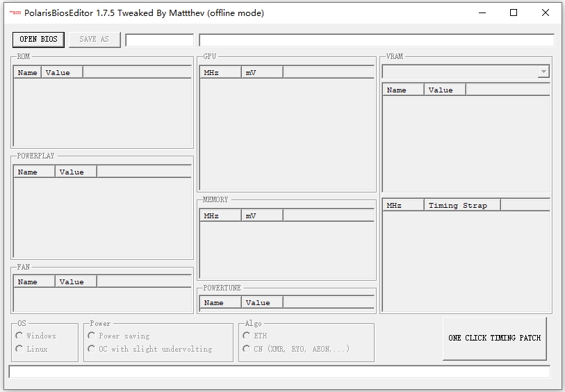Click ONE CLICK TIMING PATCH button
Viewport: 565px width, 392px height.
(x=494, y=338)
